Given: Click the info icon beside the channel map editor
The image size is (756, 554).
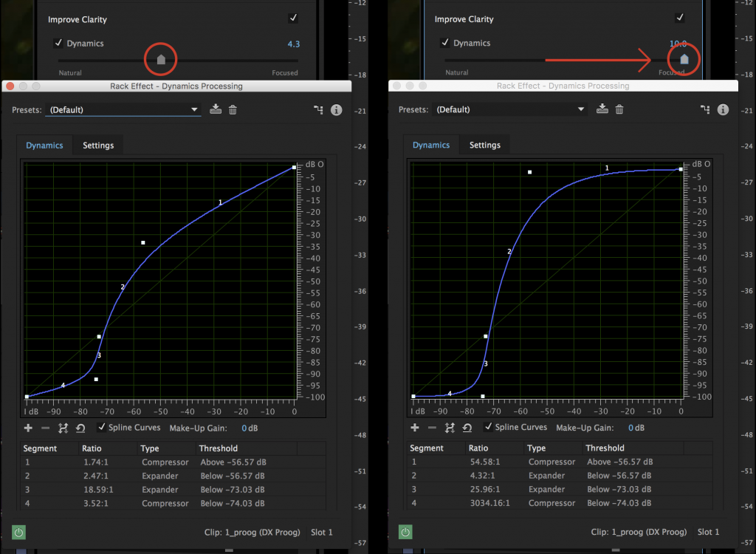Looking at the screenshot, I should [x=336, y=109].
